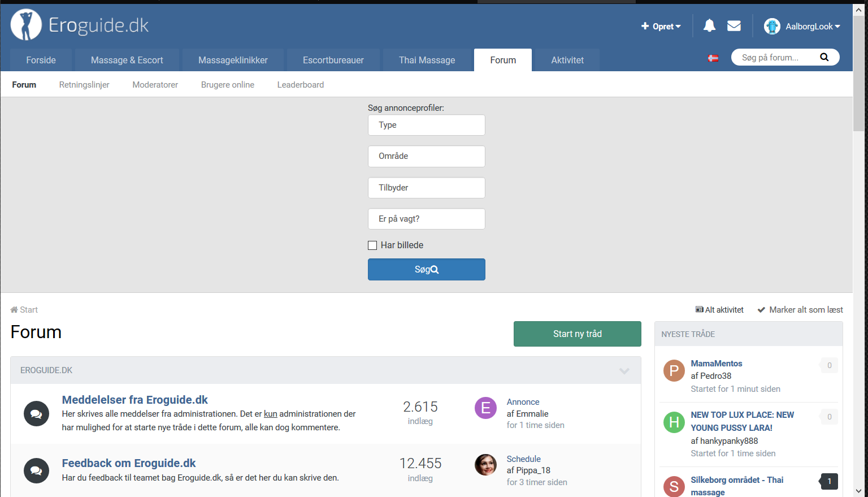Open the Massageklinikker tab
Screen dimensions: 868x497
[x=233, y=60]
